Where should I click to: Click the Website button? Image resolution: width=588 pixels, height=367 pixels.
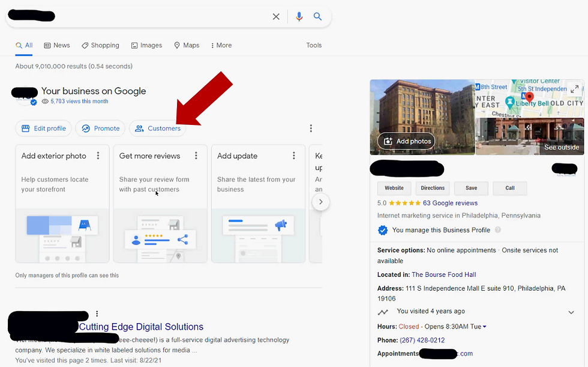[394, 188]
